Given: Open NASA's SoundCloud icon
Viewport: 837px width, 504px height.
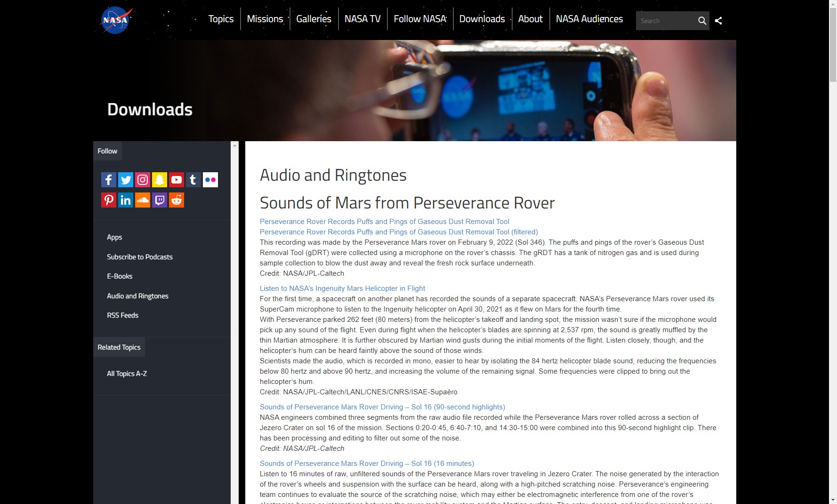Looking at the screenshot, I should click(x=143, y=200).
